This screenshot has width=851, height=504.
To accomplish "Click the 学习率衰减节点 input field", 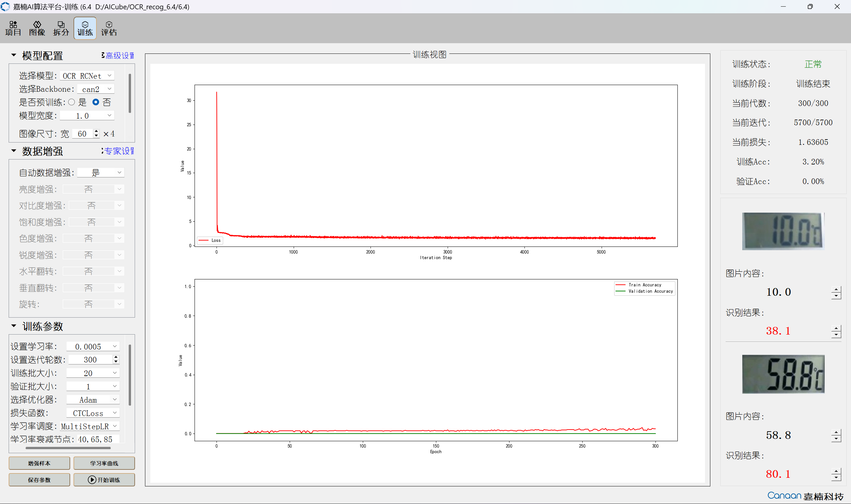I will pos(98,439).
